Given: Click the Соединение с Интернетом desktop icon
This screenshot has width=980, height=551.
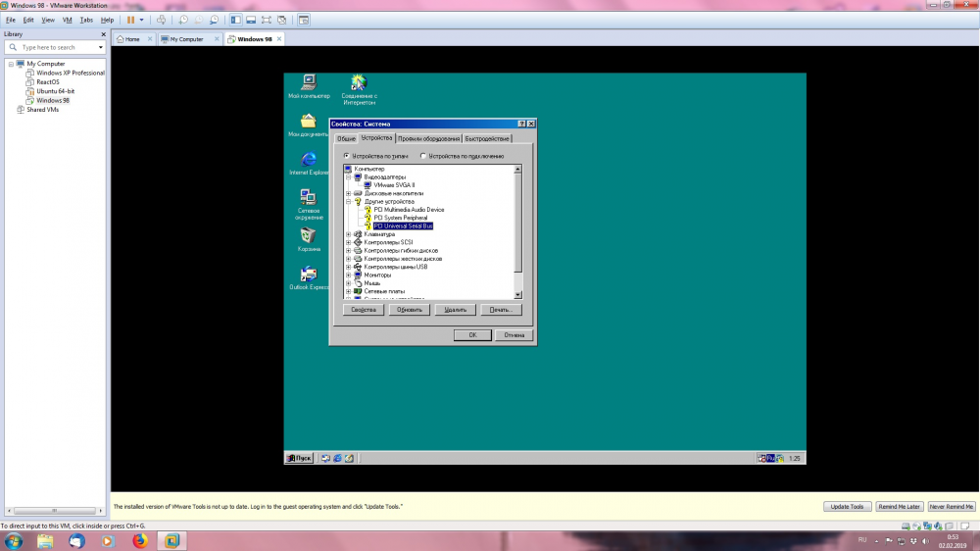Looking at the screenshot, I should pos(359,89).
